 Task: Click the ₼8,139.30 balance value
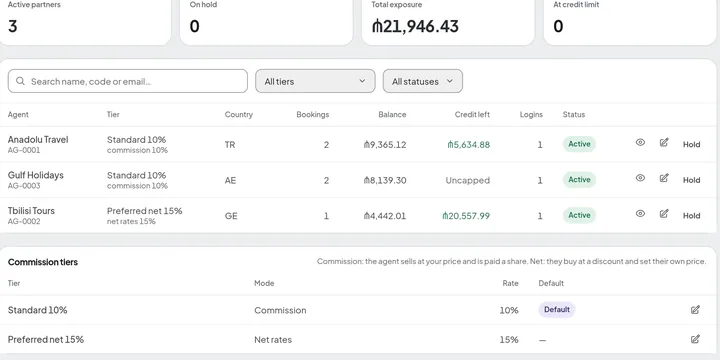[x=385, y=180]
